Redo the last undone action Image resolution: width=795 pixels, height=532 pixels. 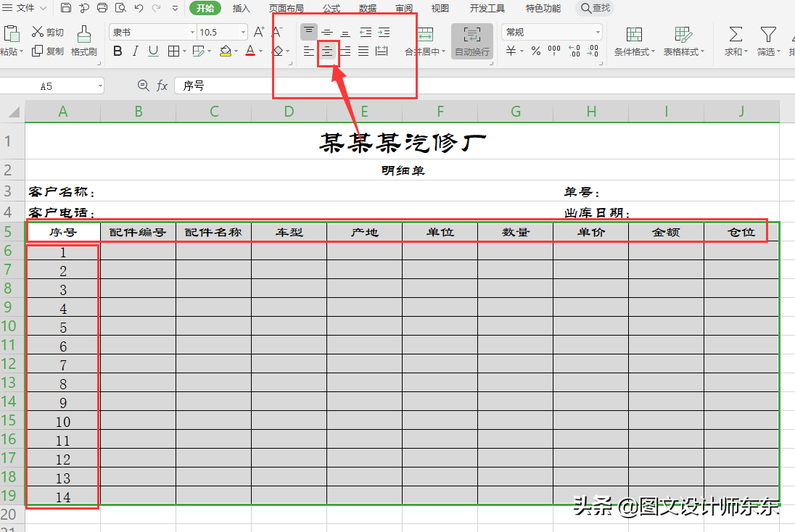[157, 7]
